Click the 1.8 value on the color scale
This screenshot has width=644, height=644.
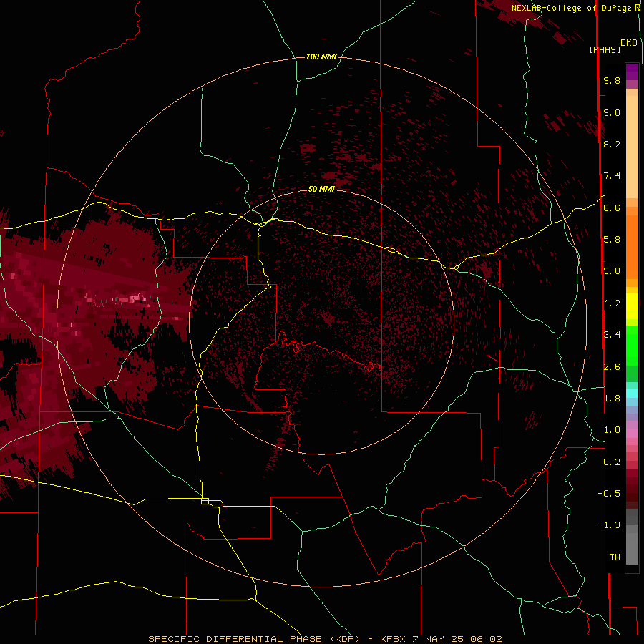coord(612,399)
